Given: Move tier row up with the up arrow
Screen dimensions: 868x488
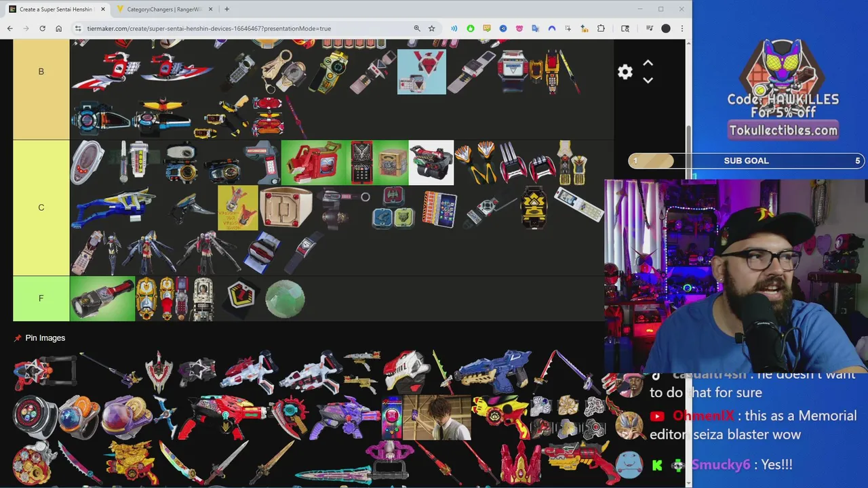Looking at the screenshot, I should 648,63.
